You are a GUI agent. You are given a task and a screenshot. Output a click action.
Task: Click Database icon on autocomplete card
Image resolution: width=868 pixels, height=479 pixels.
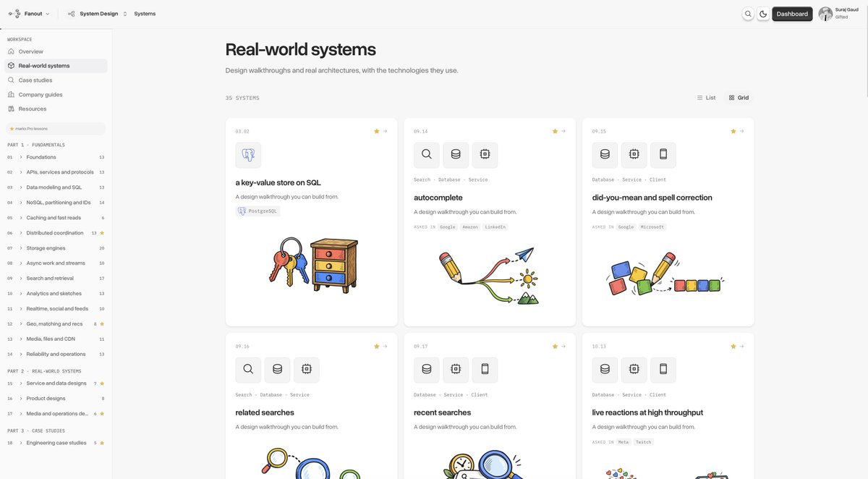(456, 155)
